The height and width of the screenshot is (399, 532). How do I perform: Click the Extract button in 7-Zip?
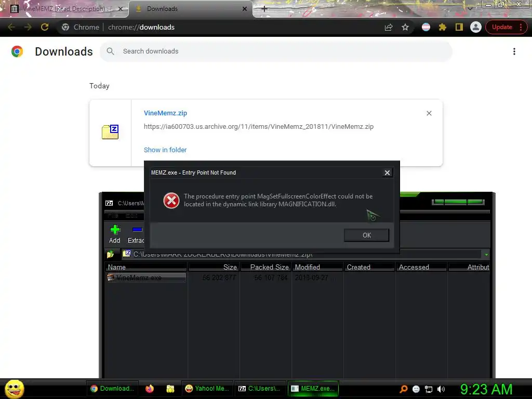pos(136,234)
